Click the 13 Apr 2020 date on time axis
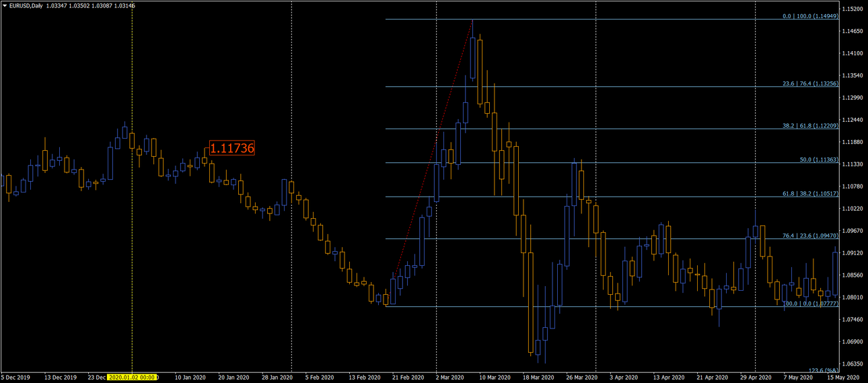 [x=668, y=378]
